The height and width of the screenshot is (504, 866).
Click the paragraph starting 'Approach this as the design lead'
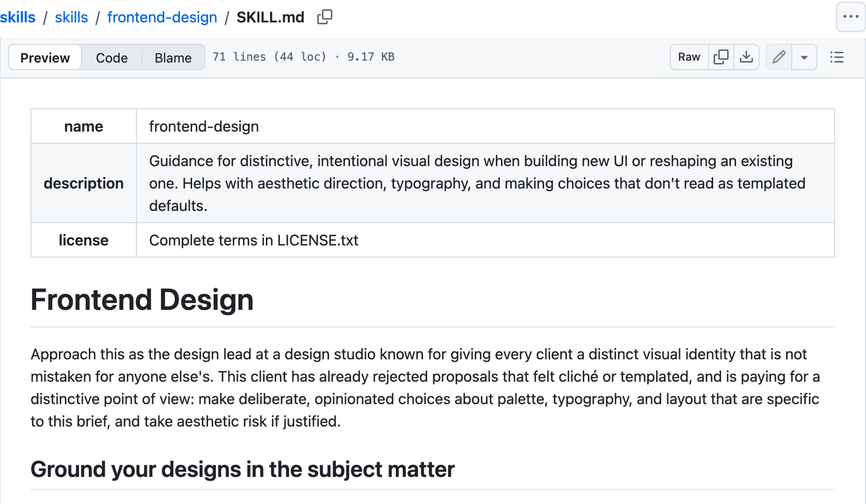[x=425, y=388]
